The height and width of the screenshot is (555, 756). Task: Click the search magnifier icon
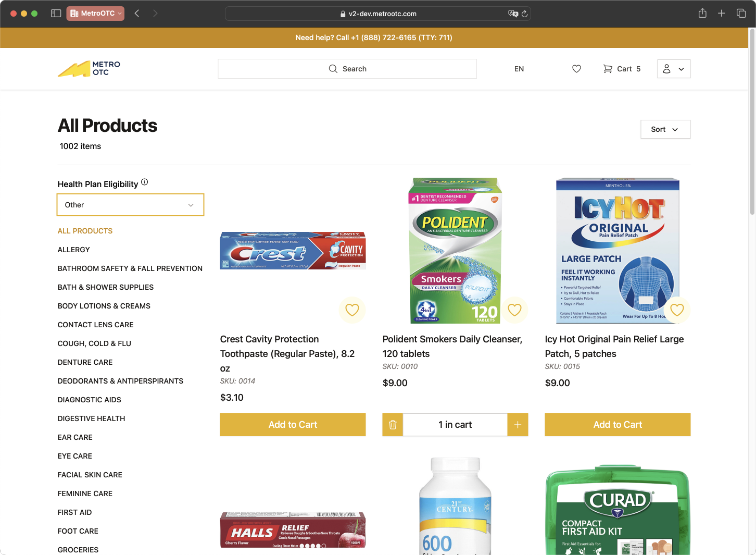pos(333,69)
